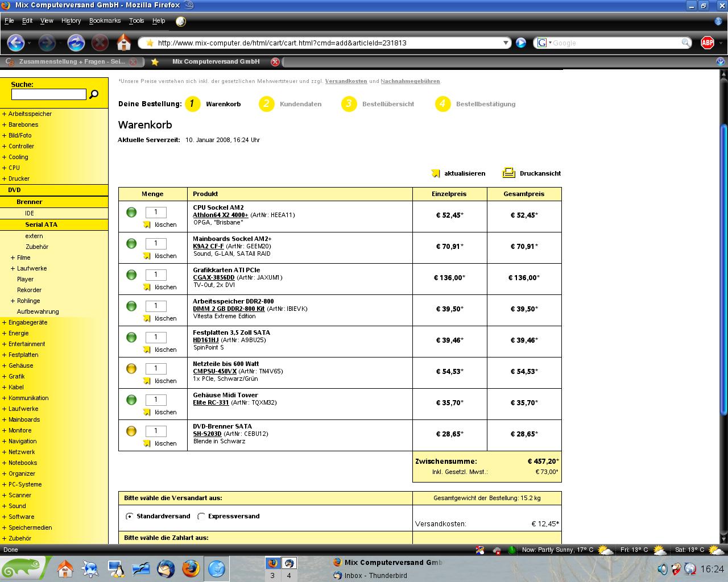
Task: Click the browser Back arrow button
Action: 15,43
